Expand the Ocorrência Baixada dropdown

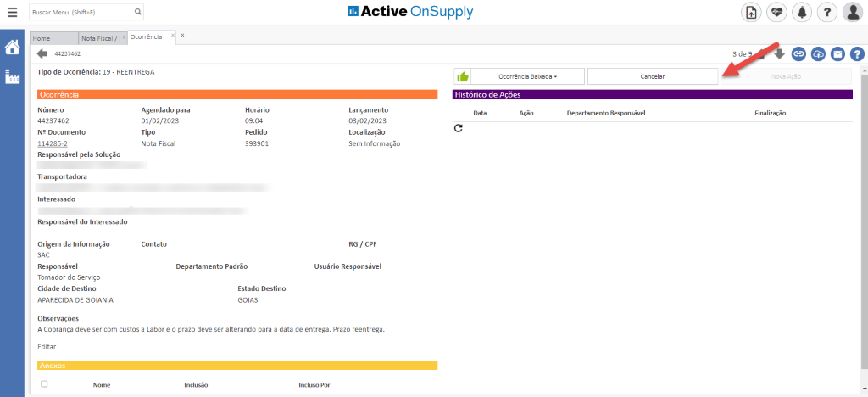click(x=527, y=76)
